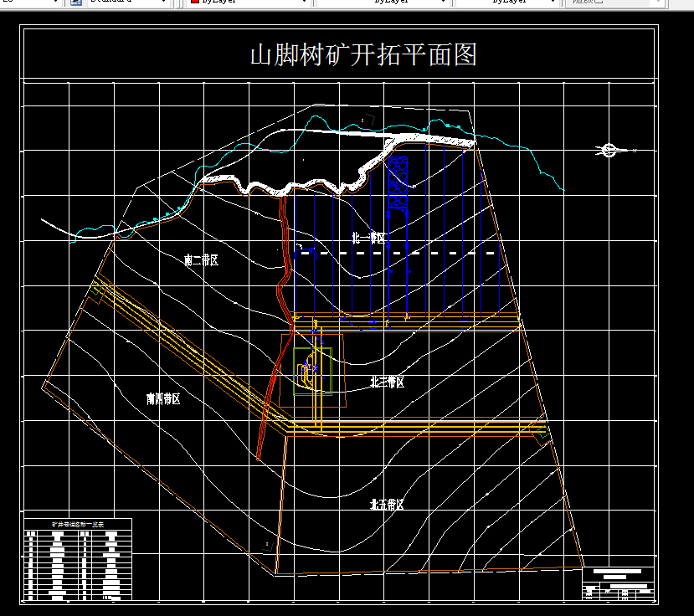Open the ByLayer lineweight dropdown

553,3
